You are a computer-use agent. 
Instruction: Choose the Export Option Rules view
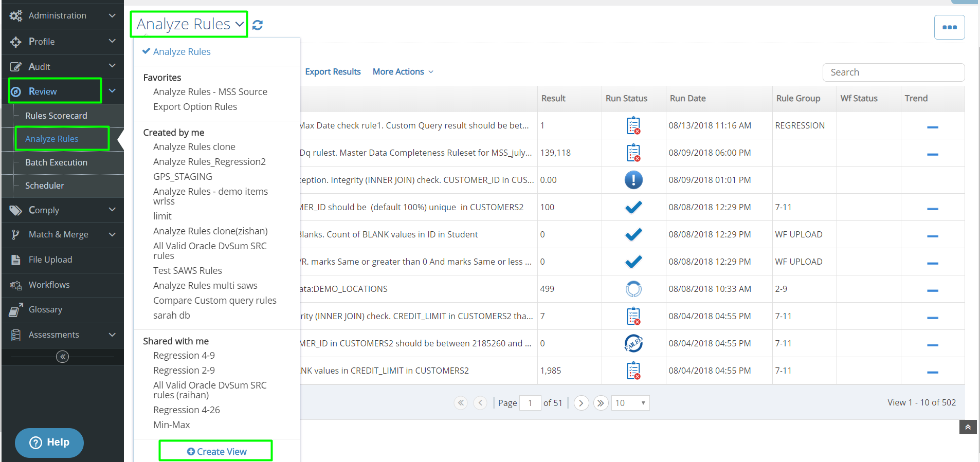[195, 107]
